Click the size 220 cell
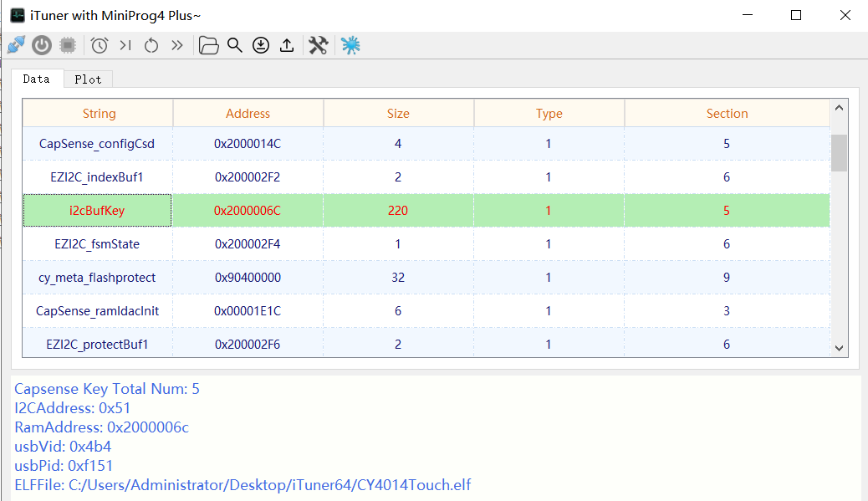 tap(399, 211)
